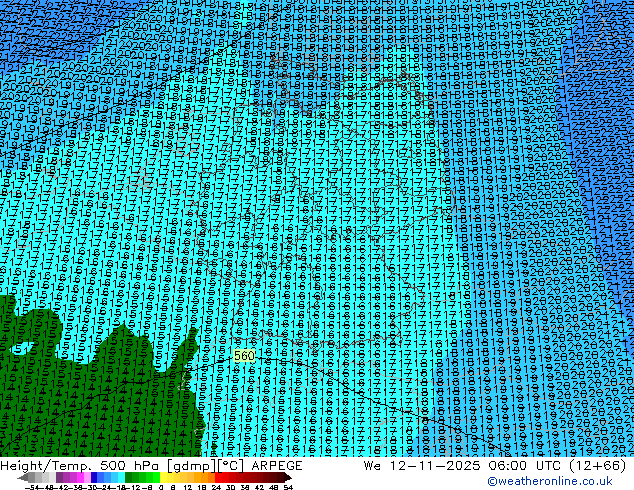Click the '(12+66)' forecast run text
Viewport: 634px width, 490px height.
(x=599, y=466)
